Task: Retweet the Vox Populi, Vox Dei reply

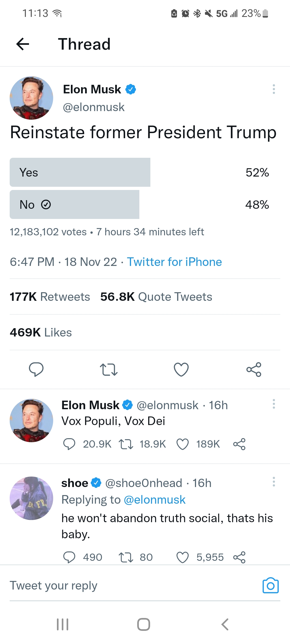Action: click(x=126, y=444)
